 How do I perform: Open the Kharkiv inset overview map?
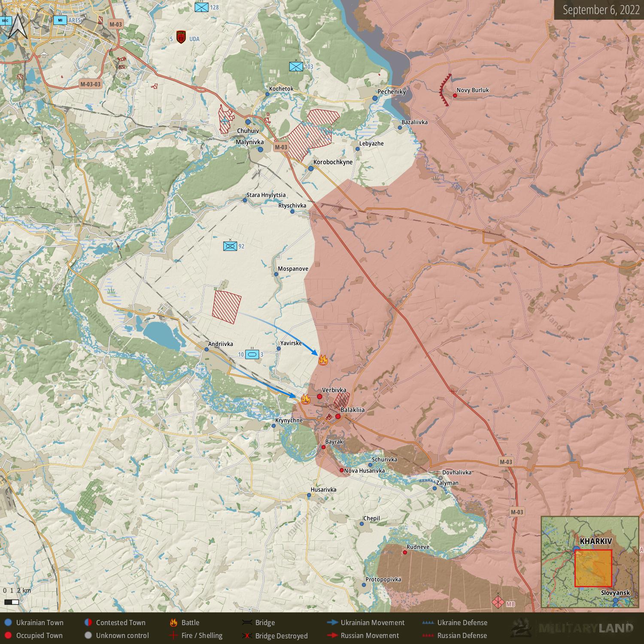(590, 562)
